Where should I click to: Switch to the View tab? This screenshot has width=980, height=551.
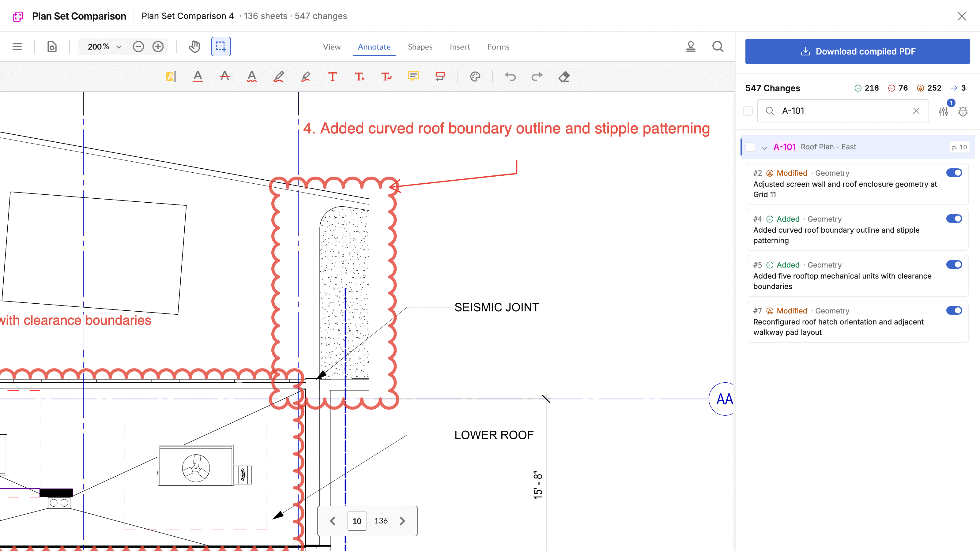click(x=332, y=47)
